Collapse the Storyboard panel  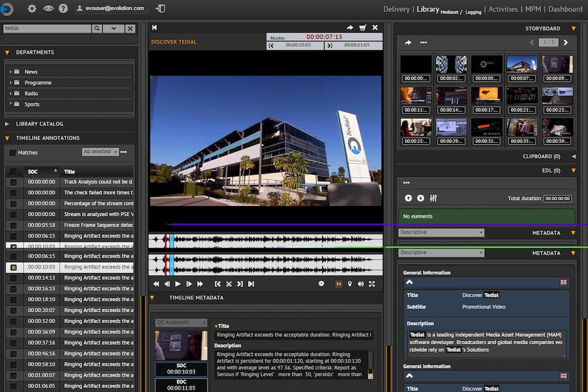point(574,29)
